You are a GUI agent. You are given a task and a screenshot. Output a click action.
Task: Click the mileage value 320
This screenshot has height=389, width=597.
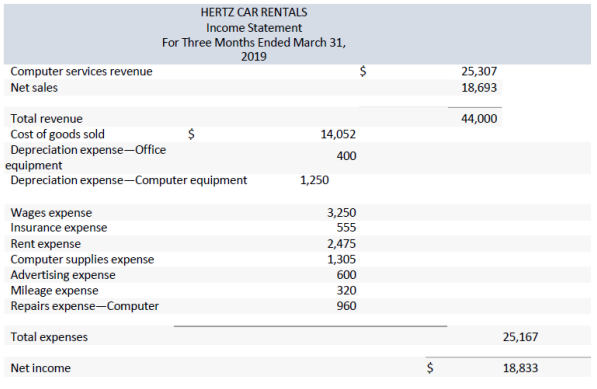(x=346, y=290)
